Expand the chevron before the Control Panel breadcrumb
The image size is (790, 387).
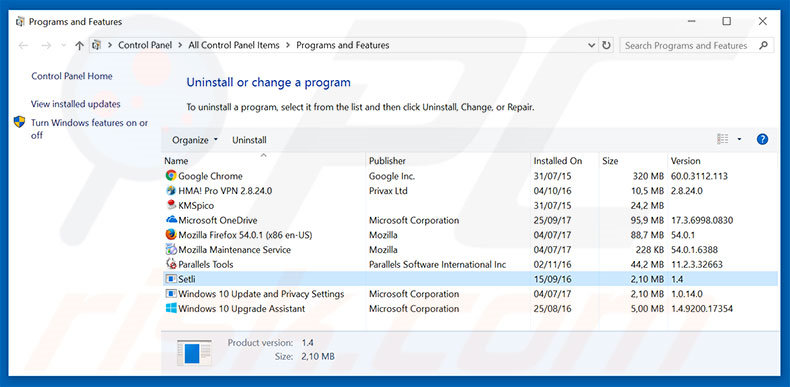pos(110,45)
